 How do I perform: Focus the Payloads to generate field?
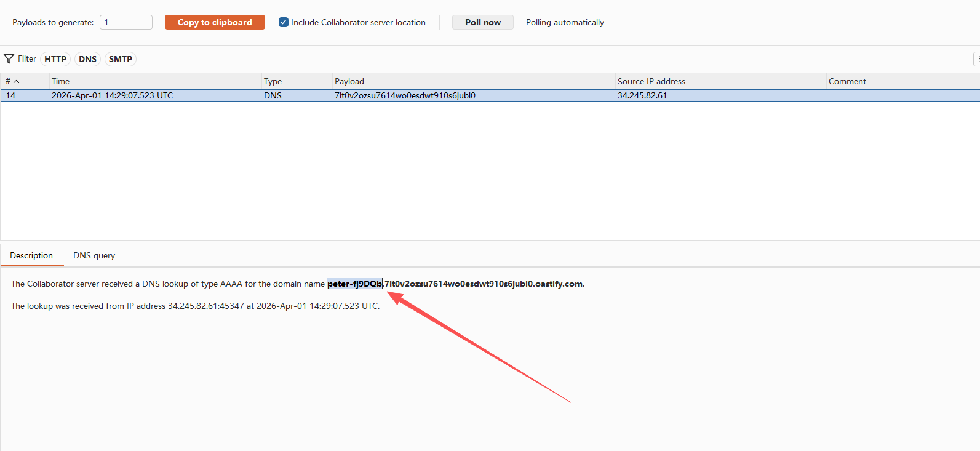point(126,22)
